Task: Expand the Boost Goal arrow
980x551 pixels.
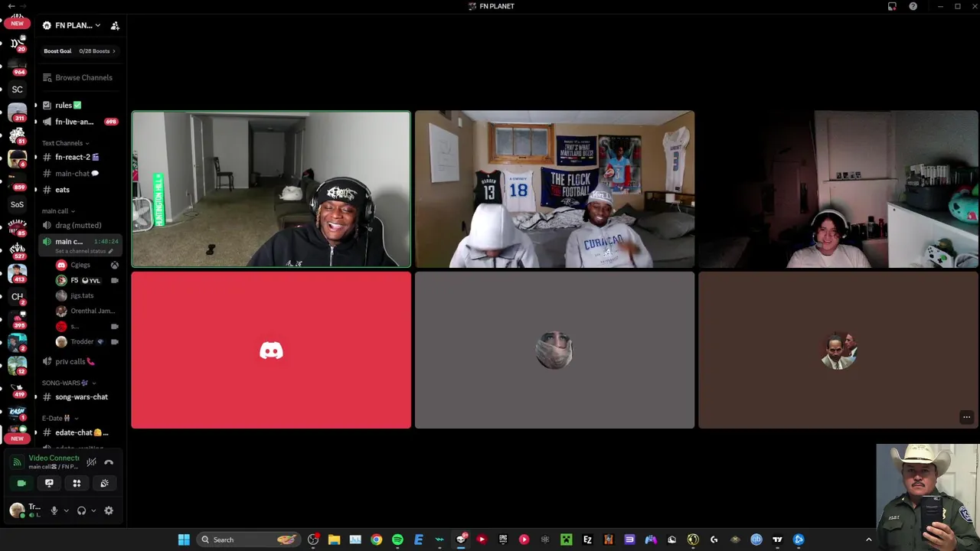Action: 114,51
